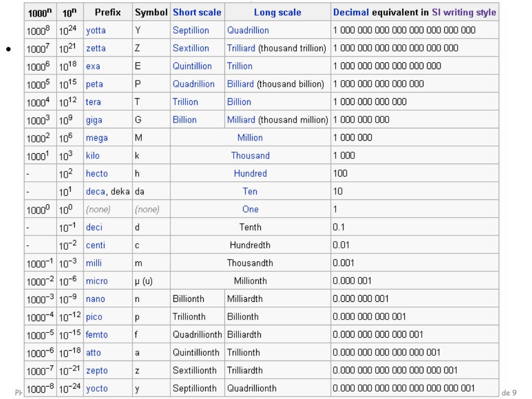This screenshot has height=399, width=532.
Task: Open the 'centi' prefix link
Action: [x=96, y=245]
